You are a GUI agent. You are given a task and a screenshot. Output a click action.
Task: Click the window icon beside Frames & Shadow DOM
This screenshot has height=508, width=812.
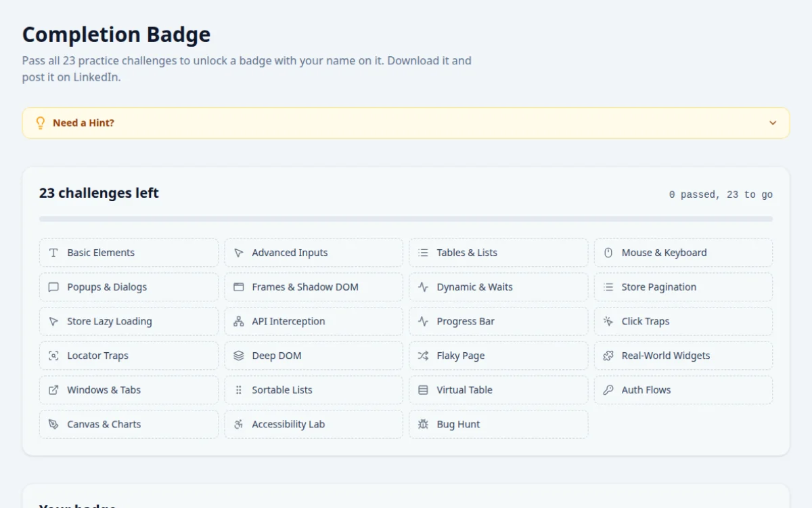238,287
